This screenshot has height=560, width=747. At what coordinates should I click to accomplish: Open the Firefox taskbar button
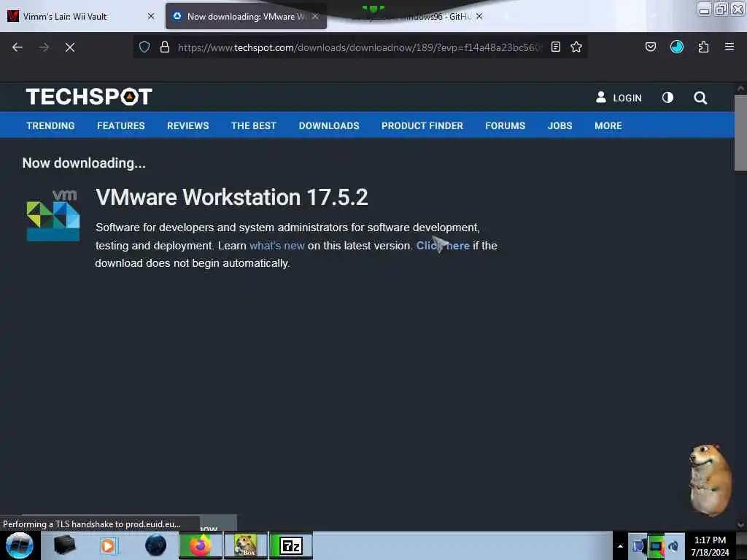(x=200, y=545)
